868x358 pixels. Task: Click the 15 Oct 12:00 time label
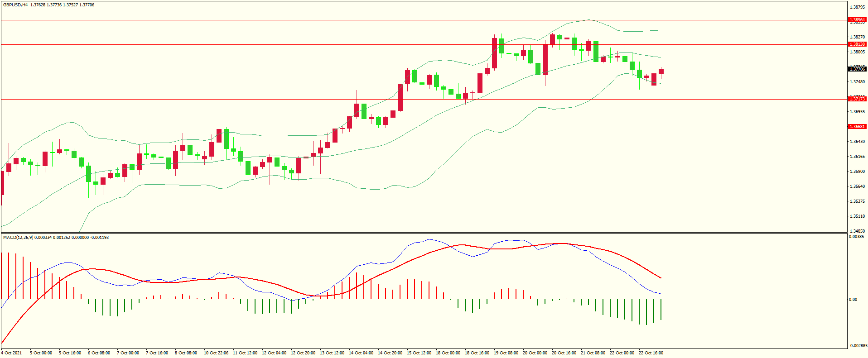[419, 353]
